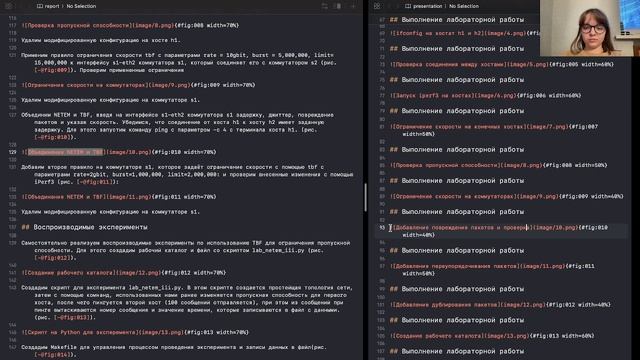
Task: Add a new editor pane with plus icon
Action: (x=353, y=6)
